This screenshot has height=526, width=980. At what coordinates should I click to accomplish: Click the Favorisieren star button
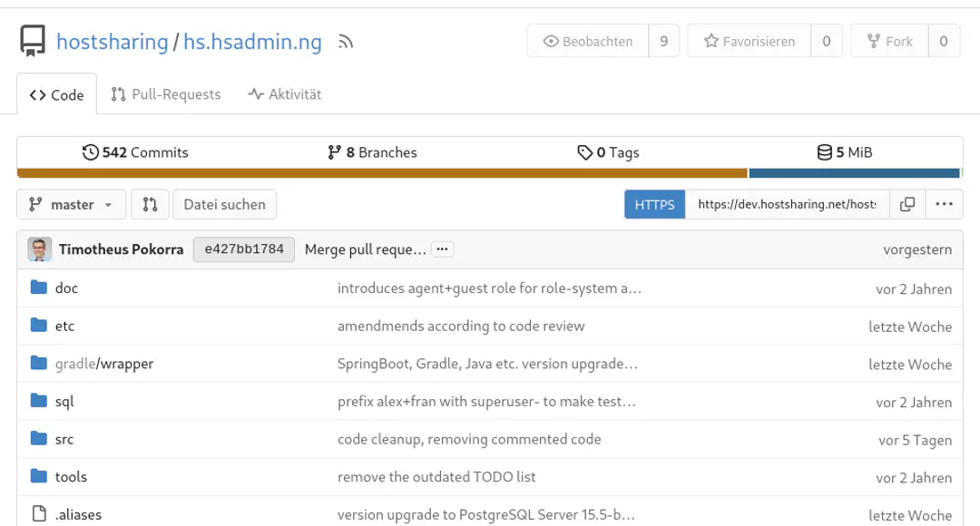(749, 41)
